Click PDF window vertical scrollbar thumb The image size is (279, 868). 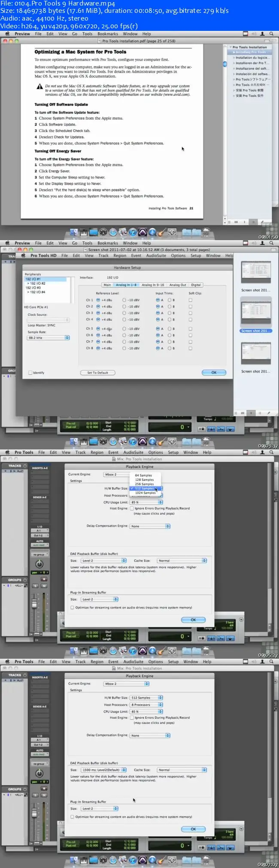coord(224,64)
